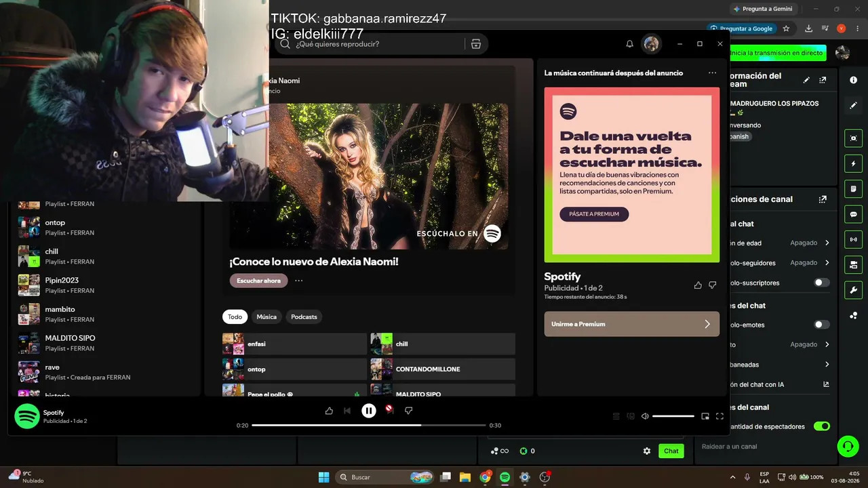Open Spotify connect-to-device icon

tap(631, 416)
